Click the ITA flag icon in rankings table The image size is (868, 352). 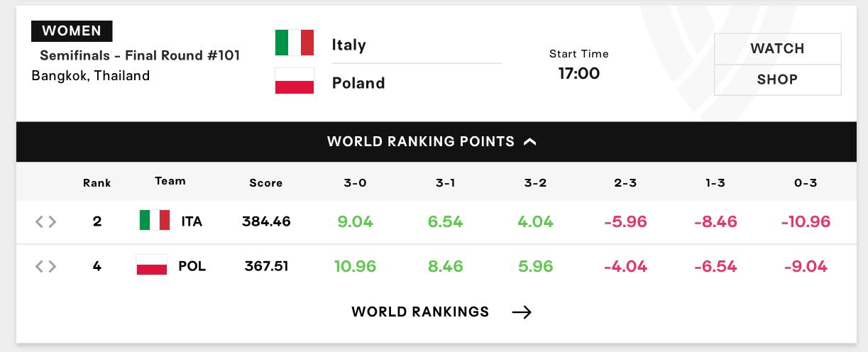[154, 221]
